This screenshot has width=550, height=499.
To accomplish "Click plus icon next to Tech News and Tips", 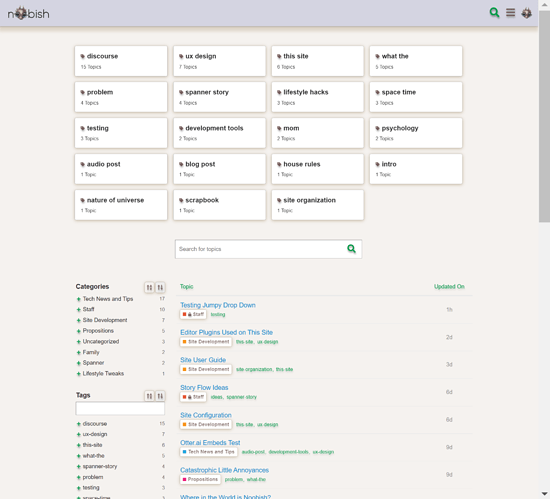I will pyautogui.click(x=79, y=299).
